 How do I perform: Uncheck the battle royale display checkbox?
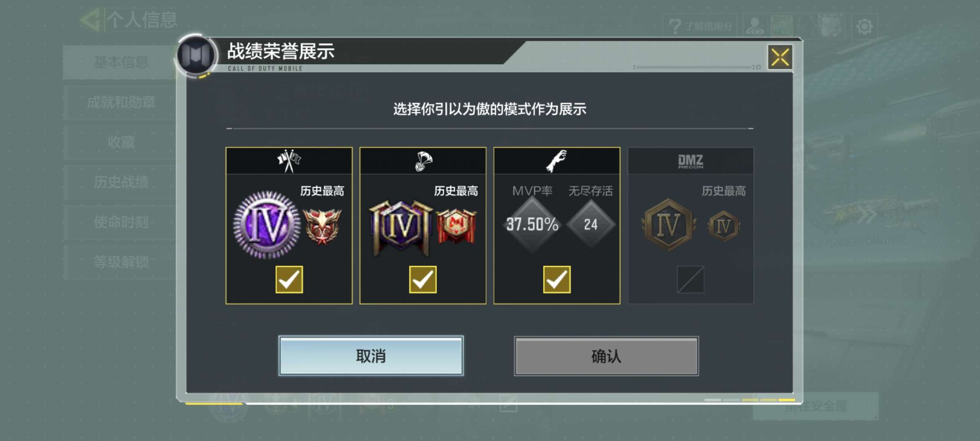pyautogui.click(x=423, y=280)
